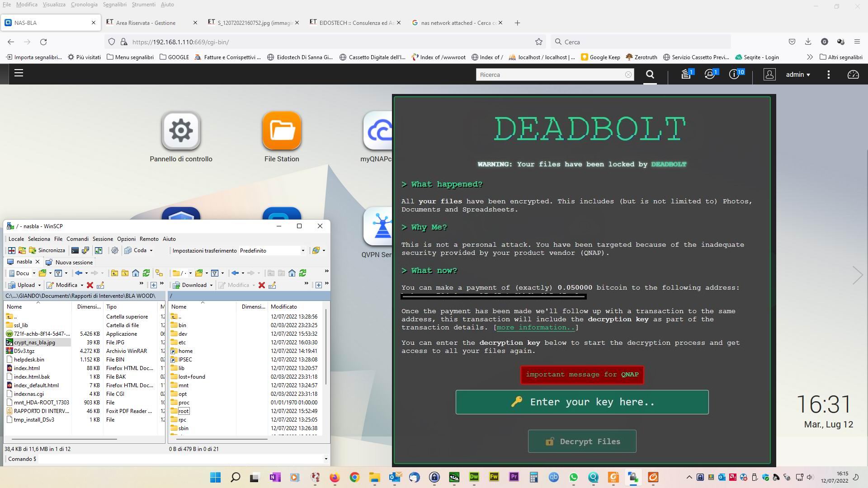Open the Firefox Segnalibri menu
The image size is (868, 488).
coord(114,5)
